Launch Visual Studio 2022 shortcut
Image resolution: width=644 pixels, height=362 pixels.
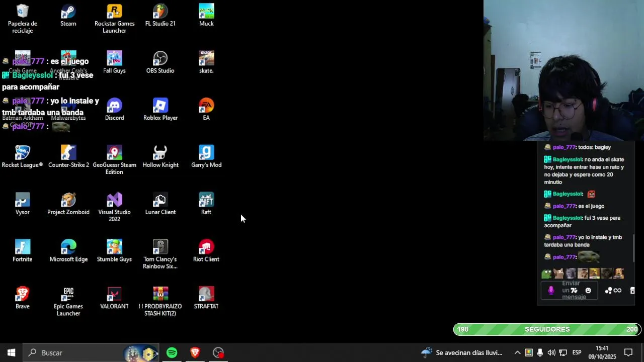(x=114, y=207)
